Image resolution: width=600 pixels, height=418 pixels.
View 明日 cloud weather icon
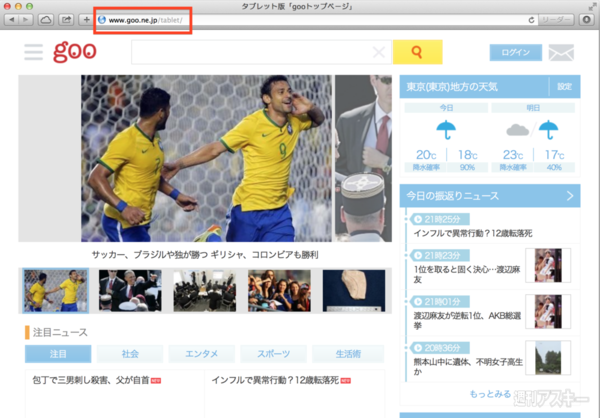pyautogui.click(x=517, y=130)
